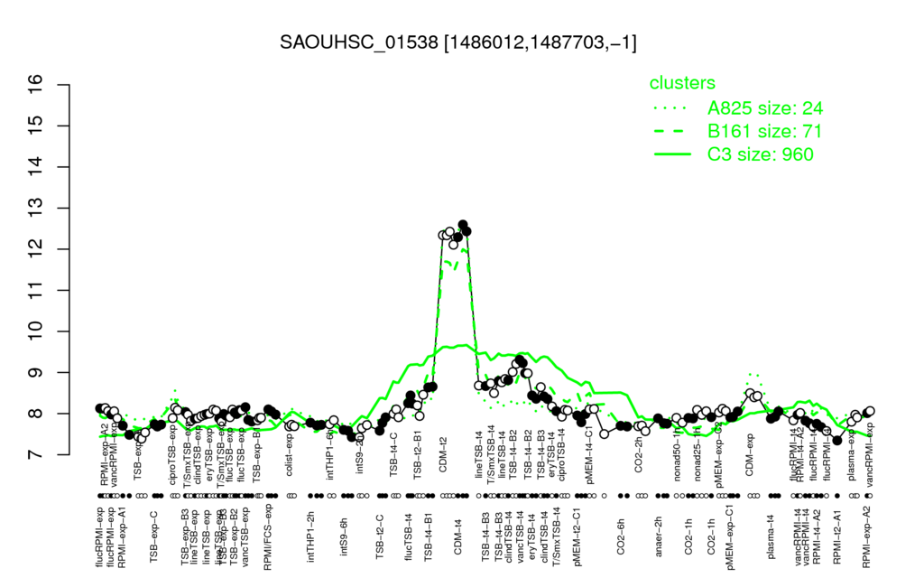The image size is (924, 578).
Task: Select the 'CDM-exp' axis label
Action: (750, 453)
